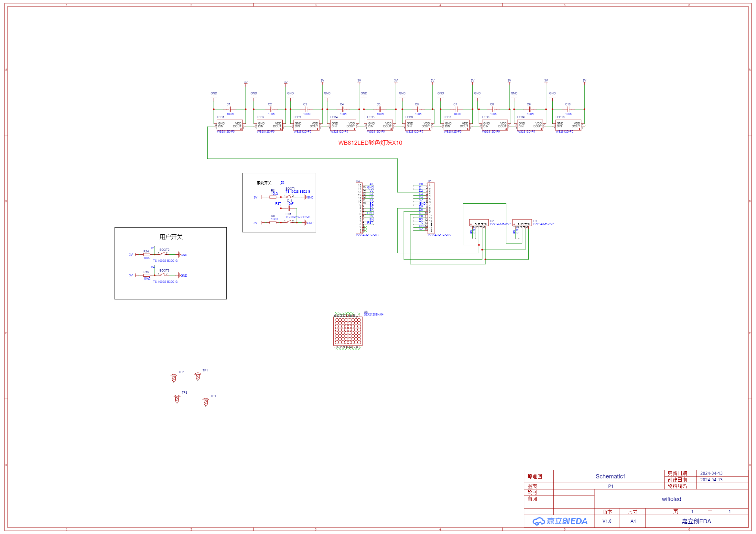Screen dimensions: 756x534
Task: Select the H2 5-pin header symbol
Action: (x=479, y=223)
